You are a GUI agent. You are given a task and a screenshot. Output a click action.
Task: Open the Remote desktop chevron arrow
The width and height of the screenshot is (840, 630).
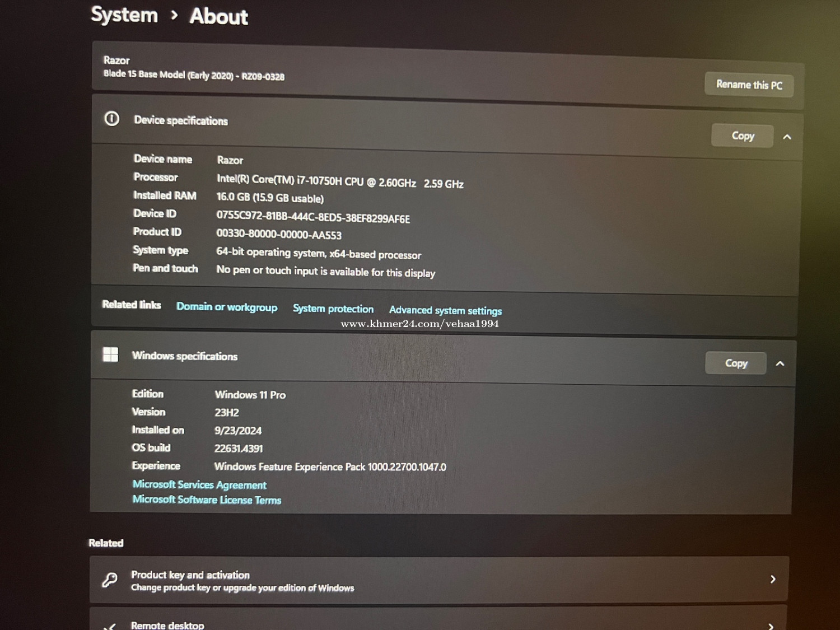(771, 626)
